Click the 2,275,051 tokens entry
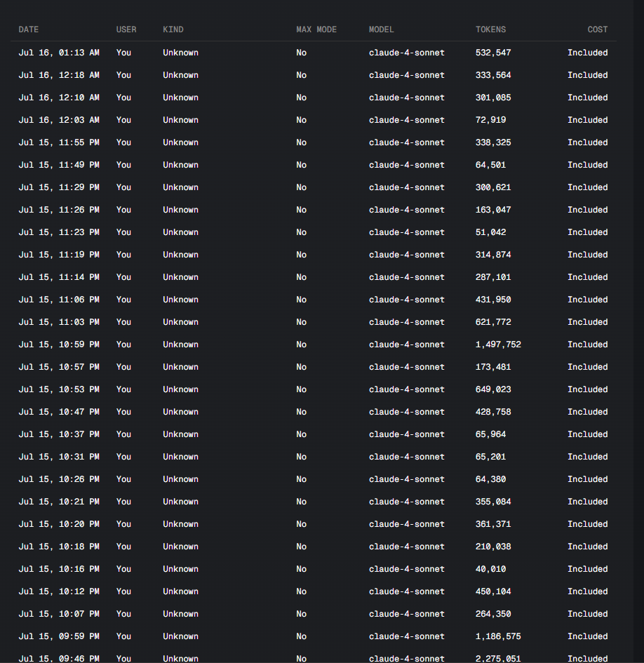This screenshot has height=663, width=644. click(498, 658)
